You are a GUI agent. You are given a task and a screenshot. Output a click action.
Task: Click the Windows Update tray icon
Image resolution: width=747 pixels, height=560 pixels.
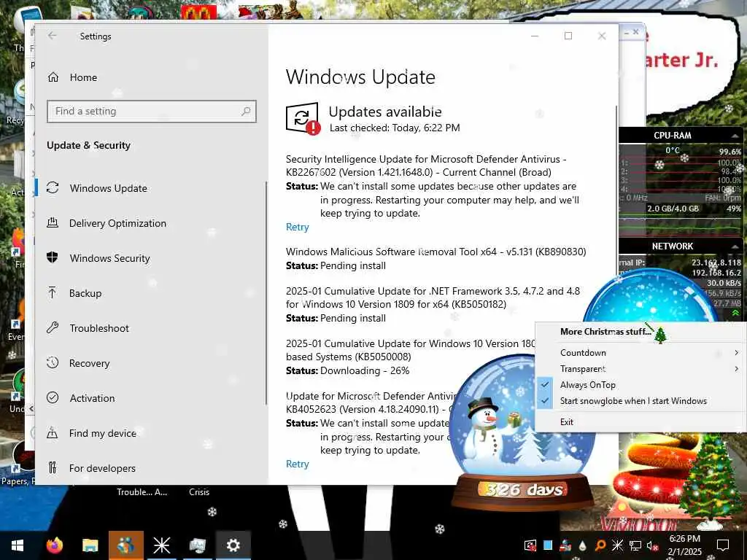(x=530, y=545)
